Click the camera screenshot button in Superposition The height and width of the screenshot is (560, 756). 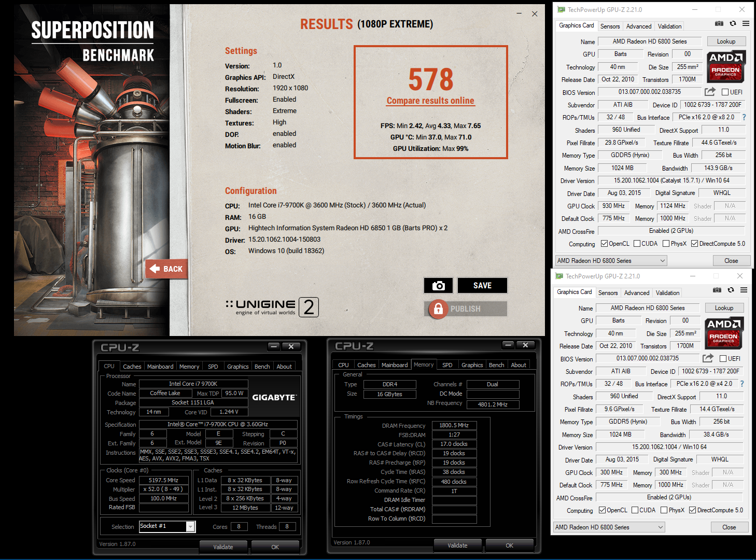point(438,286)
